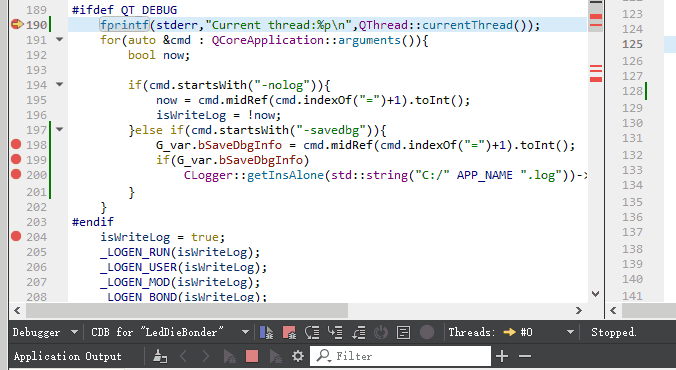Step out of current function

coord(358,332)
